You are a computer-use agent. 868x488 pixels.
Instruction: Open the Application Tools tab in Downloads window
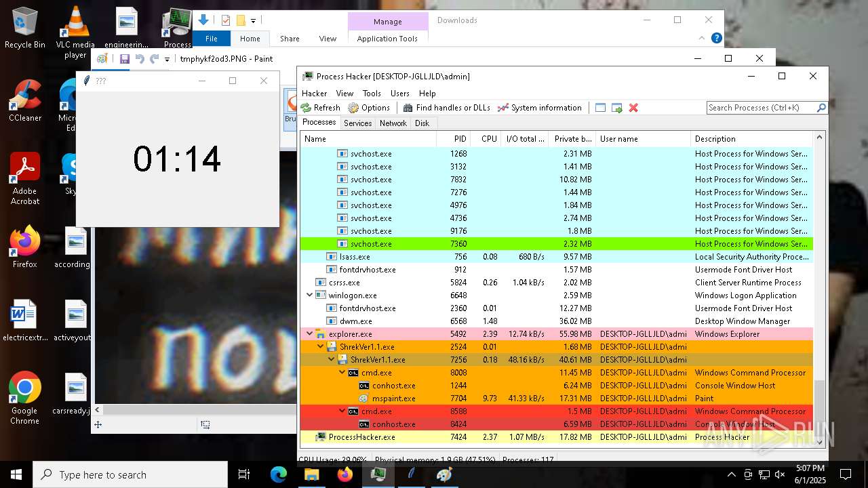[387, 39]
